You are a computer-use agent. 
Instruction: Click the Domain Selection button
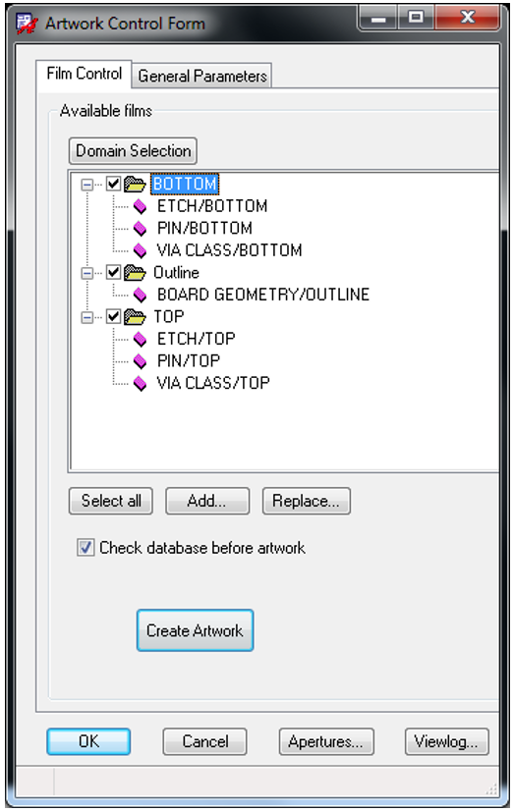point(133,150)
